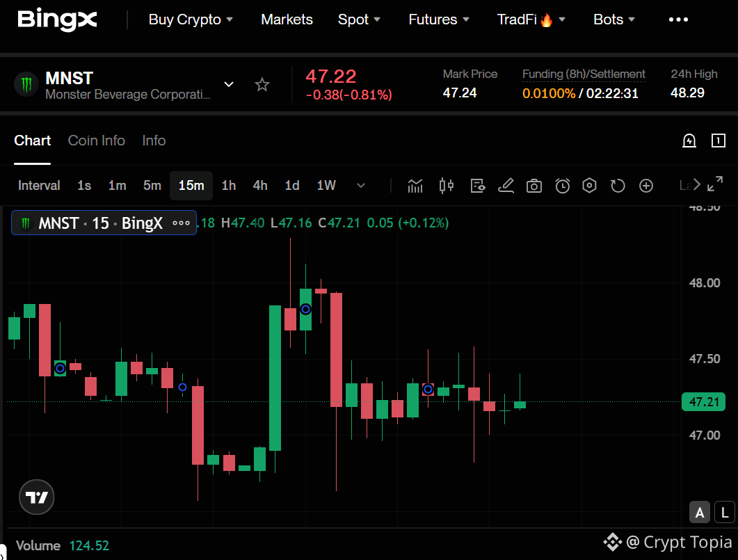The image size is (738, 560).
Task: Open the alarm clock alert icon
Action: [x=563, y=186]
